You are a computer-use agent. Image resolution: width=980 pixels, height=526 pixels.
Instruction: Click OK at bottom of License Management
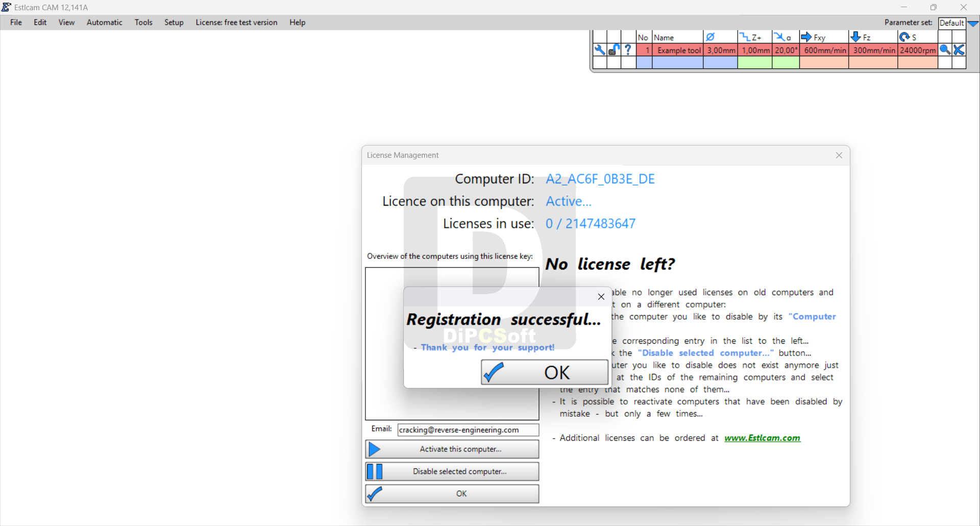(452, 494)
